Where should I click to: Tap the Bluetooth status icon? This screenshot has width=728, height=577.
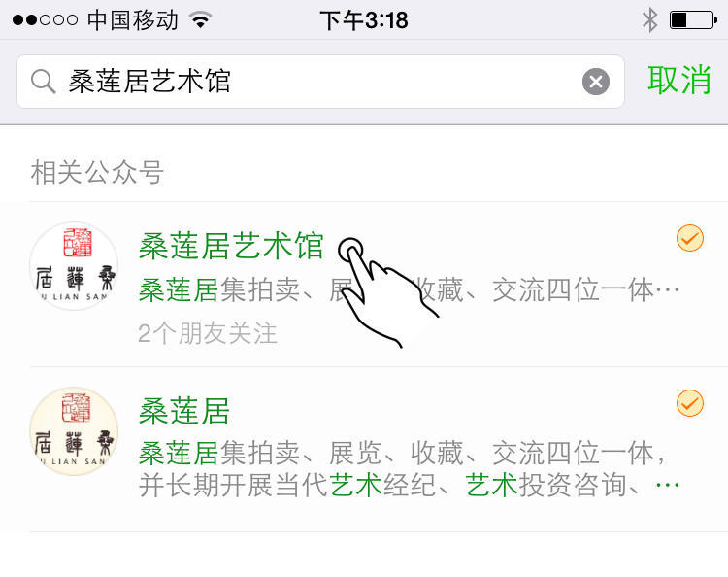tap(649, 20)
